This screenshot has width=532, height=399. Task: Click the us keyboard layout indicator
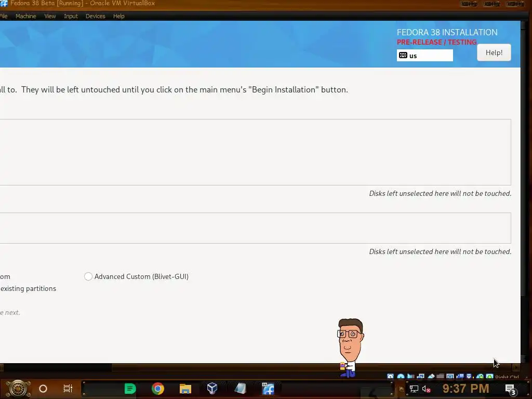coord(425,55)
